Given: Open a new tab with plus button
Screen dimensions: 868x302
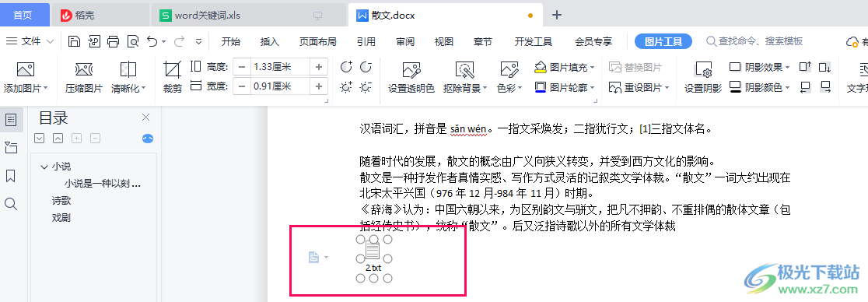Looking at the screenshot, I should [557, 15].
